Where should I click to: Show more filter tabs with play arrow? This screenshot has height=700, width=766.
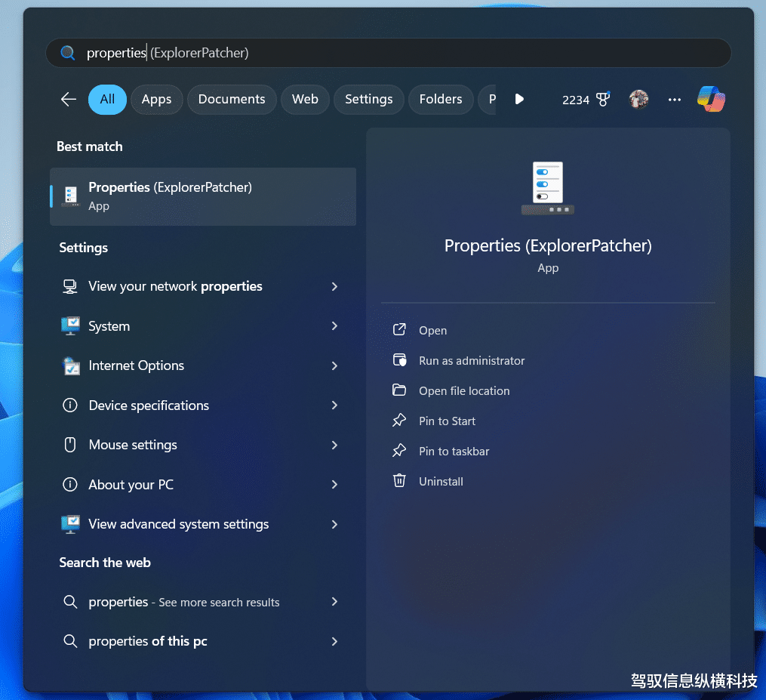[x=519, y=99]
